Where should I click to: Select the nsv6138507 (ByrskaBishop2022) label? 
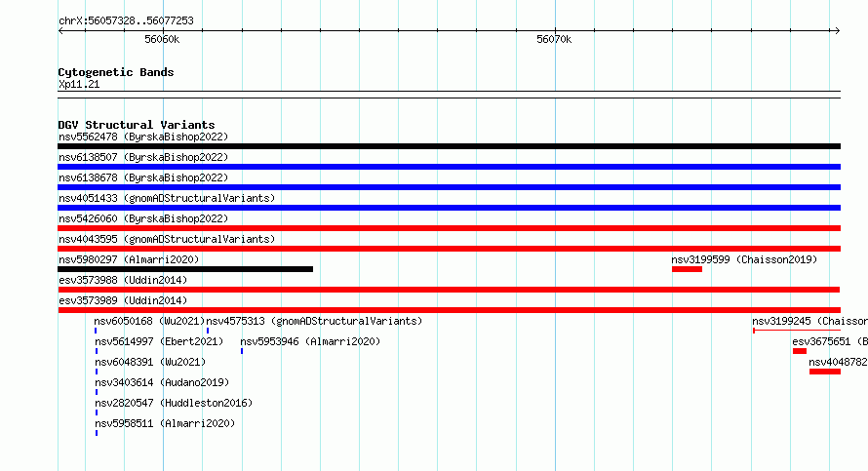[x=143, y=157]
